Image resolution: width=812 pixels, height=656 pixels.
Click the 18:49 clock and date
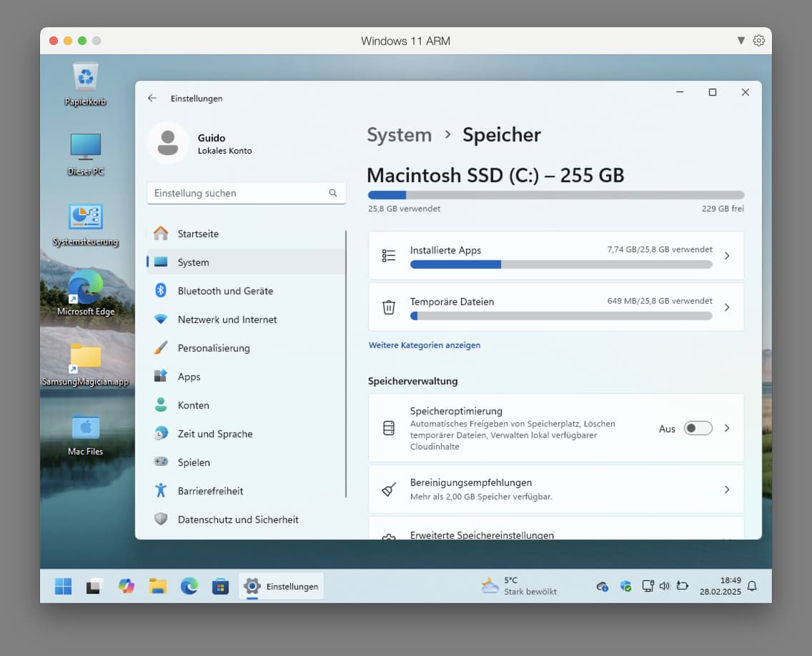pos(720,586)
